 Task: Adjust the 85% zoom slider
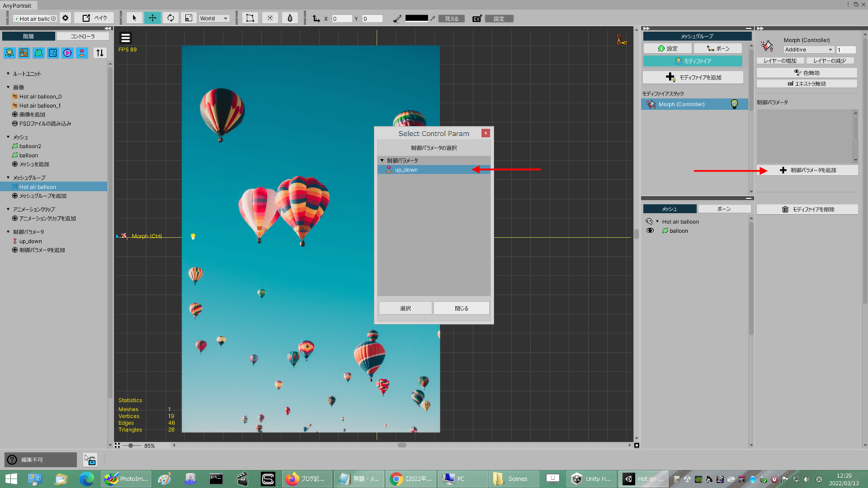pyautogui.click(x=131, y=445)
